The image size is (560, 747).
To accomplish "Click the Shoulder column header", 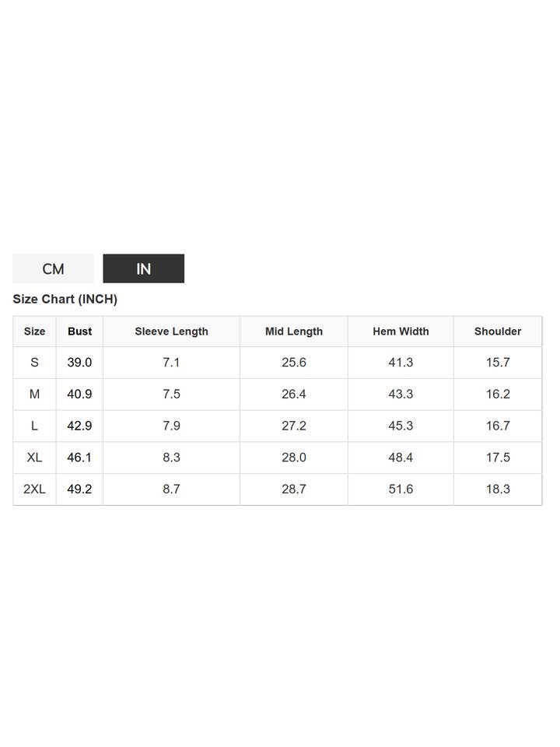I will 498,331.
